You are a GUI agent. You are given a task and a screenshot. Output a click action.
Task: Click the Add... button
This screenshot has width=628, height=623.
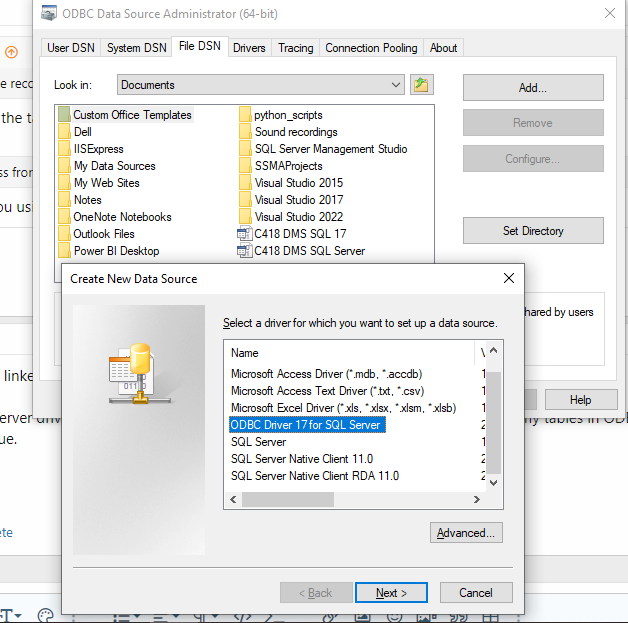point(533,87)
